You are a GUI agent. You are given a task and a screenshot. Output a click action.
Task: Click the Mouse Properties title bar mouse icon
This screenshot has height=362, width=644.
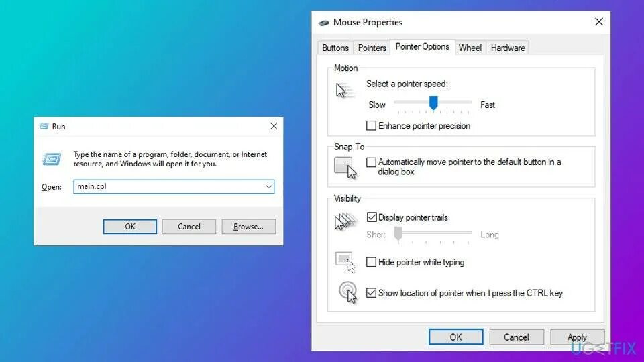(323, 23)
